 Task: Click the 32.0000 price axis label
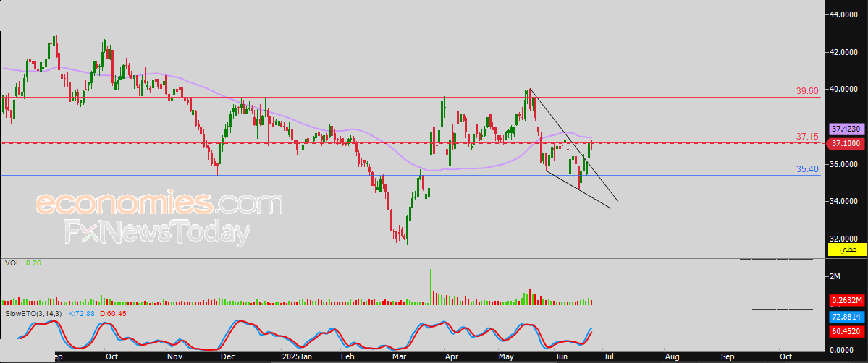(845, 239)
